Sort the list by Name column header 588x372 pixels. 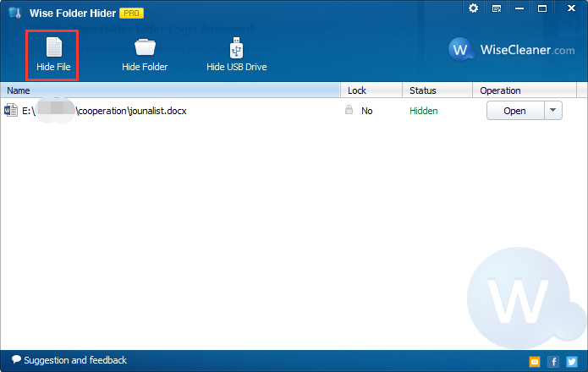coord(170,90)
